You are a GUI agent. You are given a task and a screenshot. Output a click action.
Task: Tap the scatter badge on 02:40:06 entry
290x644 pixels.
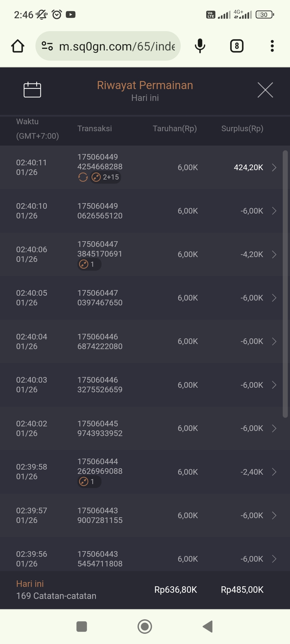click(89, 264)
